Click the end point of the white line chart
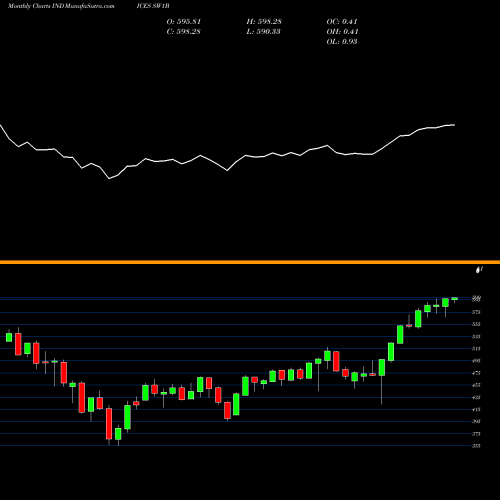The height and width of the screenshot is (500, 500). (455, 125)
